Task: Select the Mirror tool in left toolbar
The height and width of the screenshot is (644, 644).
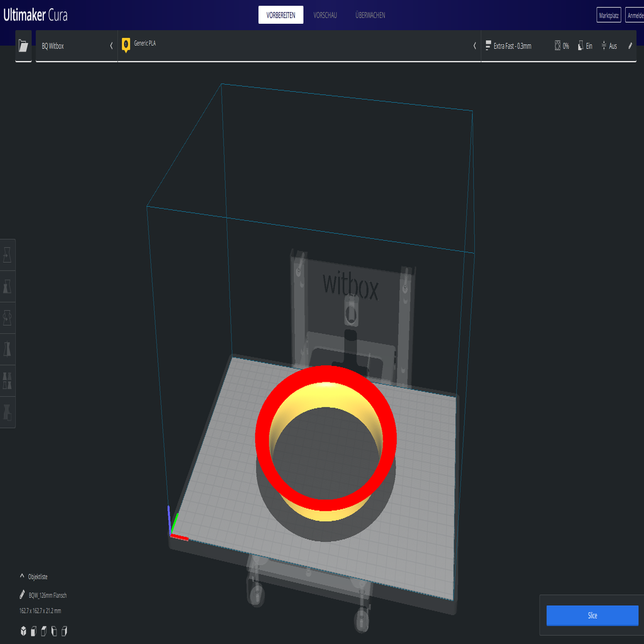Action: click(x=8, y=349)
